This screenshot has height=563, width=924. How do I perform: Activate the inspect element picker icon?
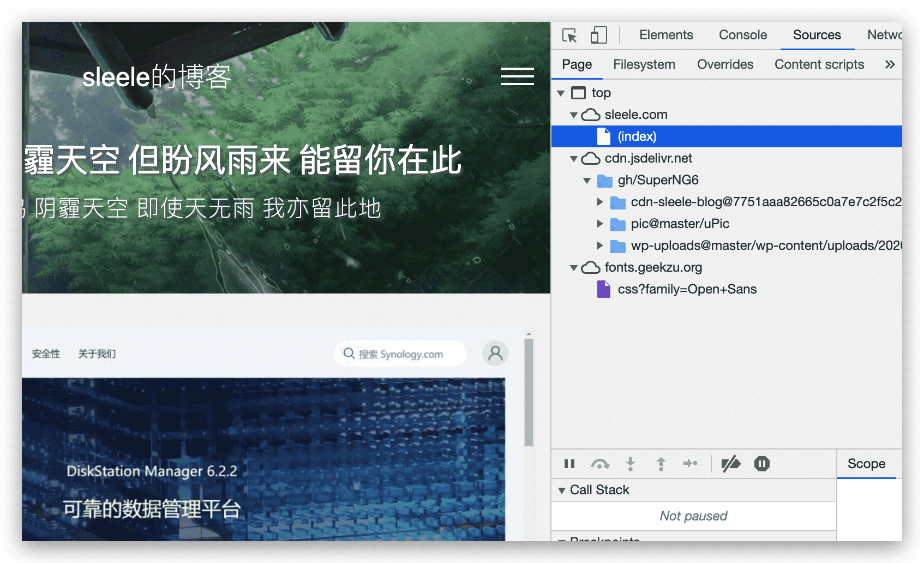(569, 35)
